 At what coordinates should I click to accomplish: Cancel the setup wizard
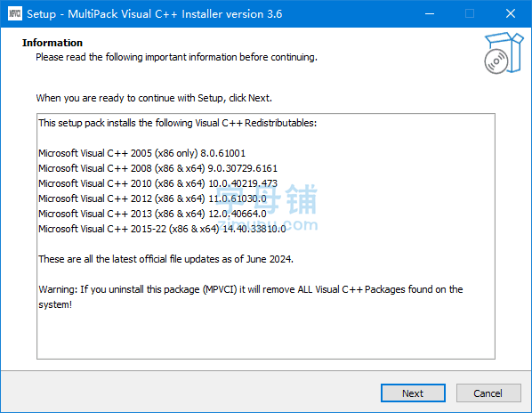click(488, 393)
